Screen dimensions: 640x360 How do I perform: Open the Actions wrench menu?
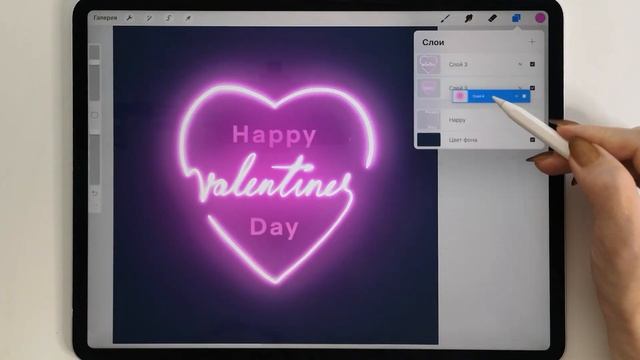[x=129, y=18]
